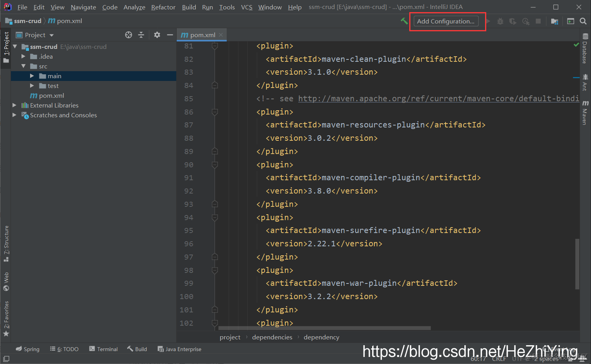Image resolution: width=591 pixels, height=364 pixels.
Task: Open the VCS menu
Action: pos(247,7)
